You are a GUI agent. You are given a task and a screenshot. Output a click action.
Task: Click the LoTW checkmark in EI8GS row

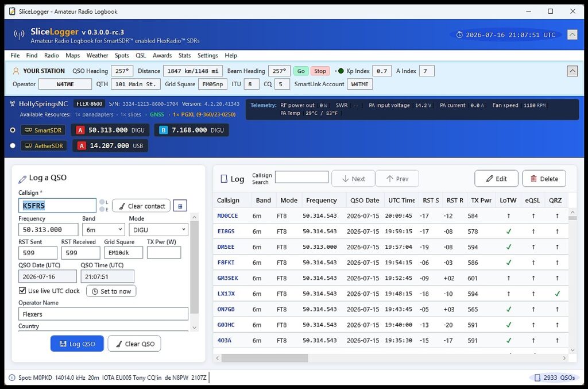[x=509, y=232]
